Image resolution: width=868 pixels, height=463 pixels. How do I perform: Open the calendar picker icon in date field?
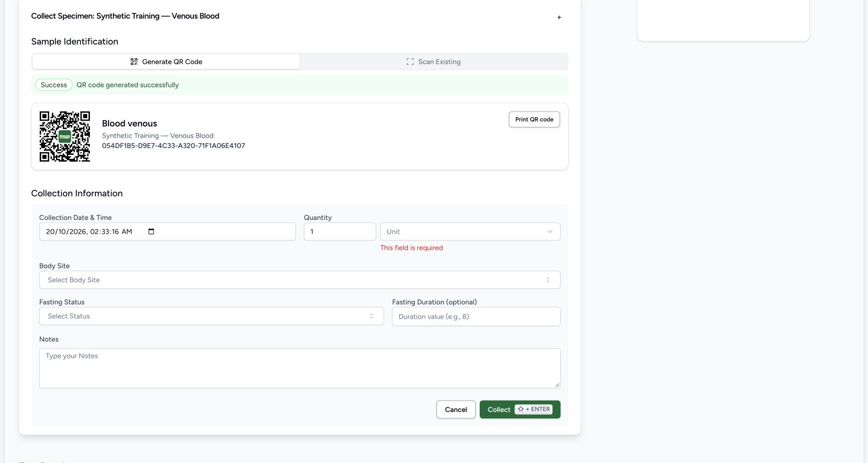point(151,231)
